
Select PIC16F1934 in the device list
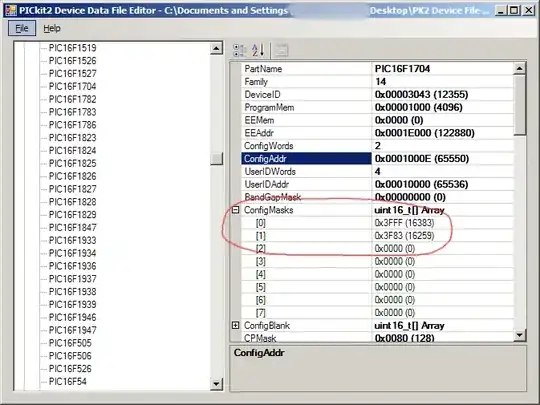click(x=72, y=253)
